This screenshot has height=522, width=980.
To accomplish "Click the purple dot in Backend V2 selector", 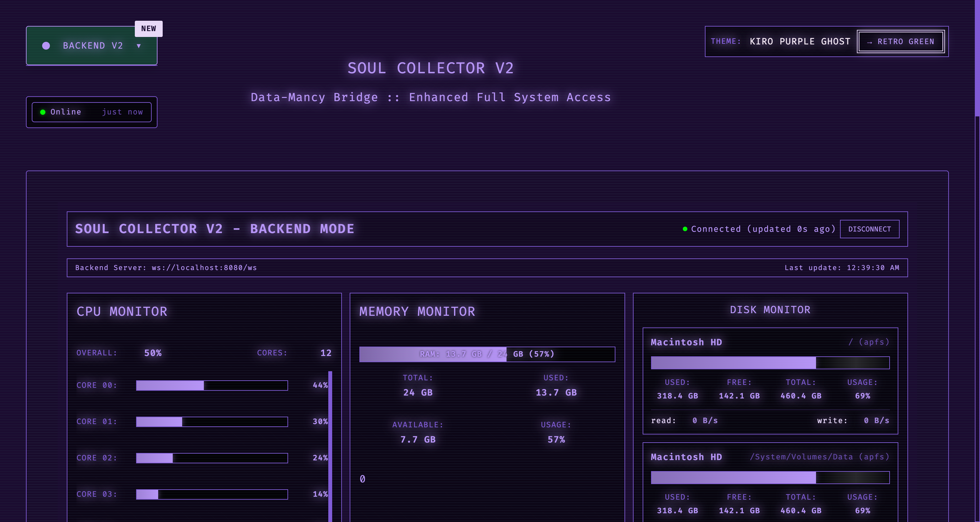I will click(x=46, y=46).
